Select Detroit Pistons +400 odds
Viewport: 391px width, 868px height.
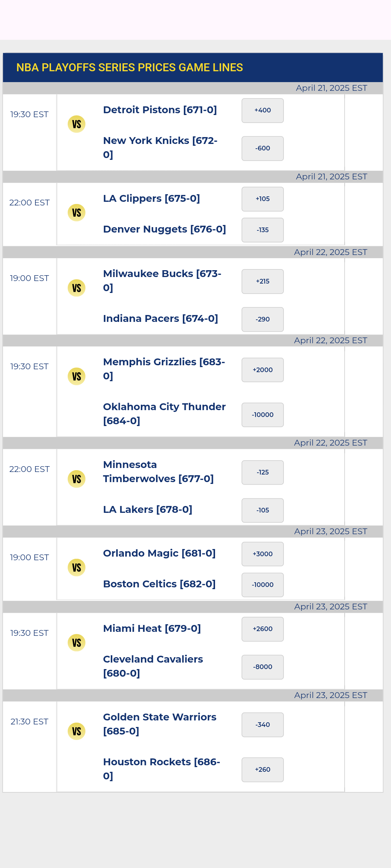(x=262, y=110)
